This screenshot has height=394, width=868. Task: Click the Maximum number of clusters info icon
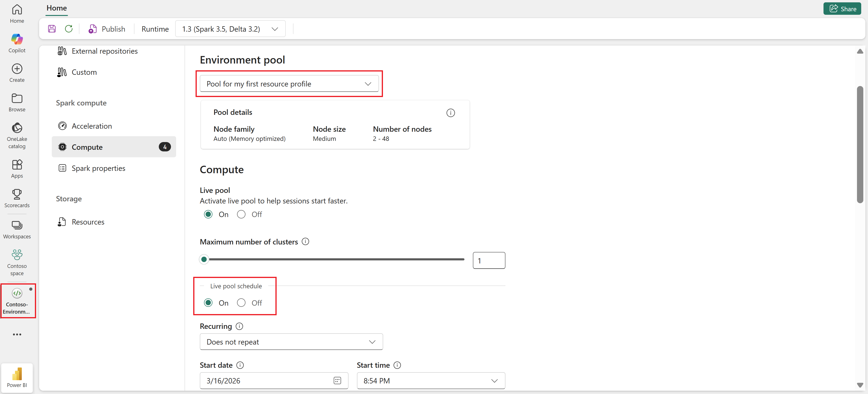point(305,241)
